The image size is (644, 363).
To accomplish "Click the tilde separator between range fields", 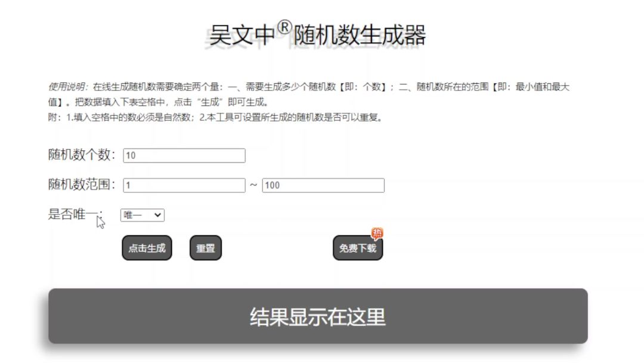I will click(x=253, y=185).
